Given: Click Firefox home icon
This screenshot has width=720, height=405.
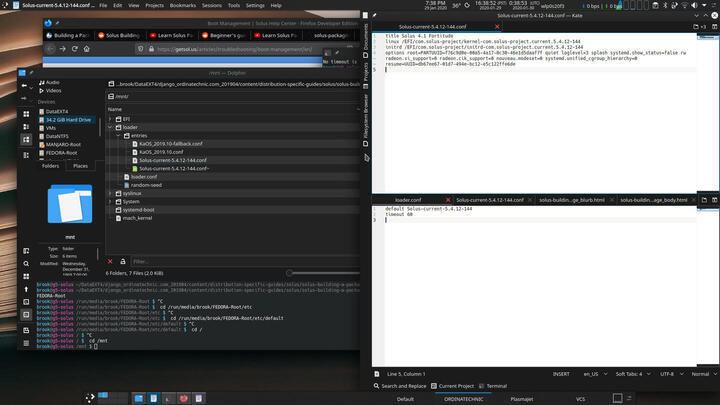Looking at the screenshot, I should point(86,49).
